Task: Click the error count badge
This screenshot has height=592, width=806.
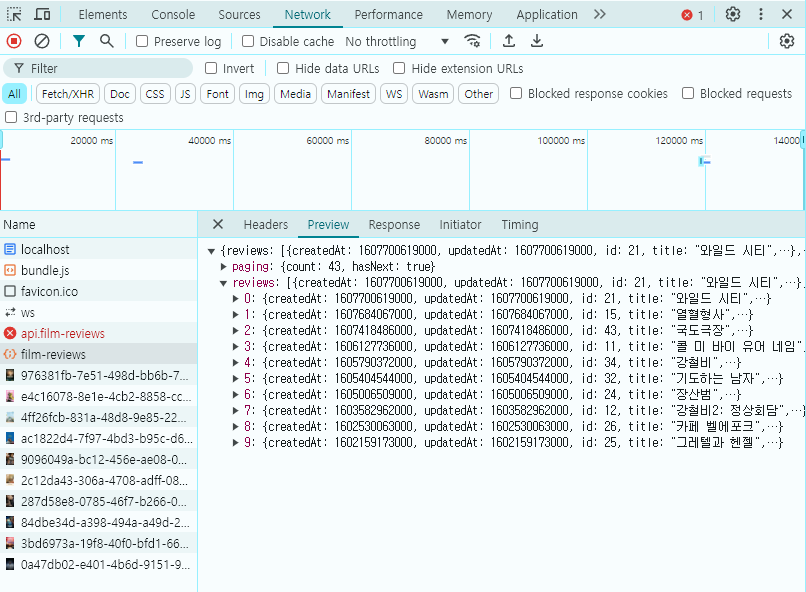Action: pos(692,15)
